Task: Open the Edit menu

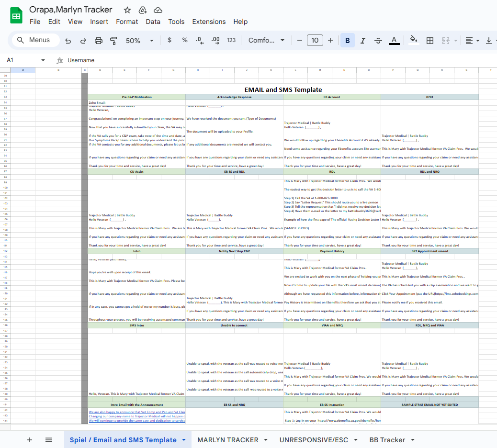Action: (x=54, y=22)
